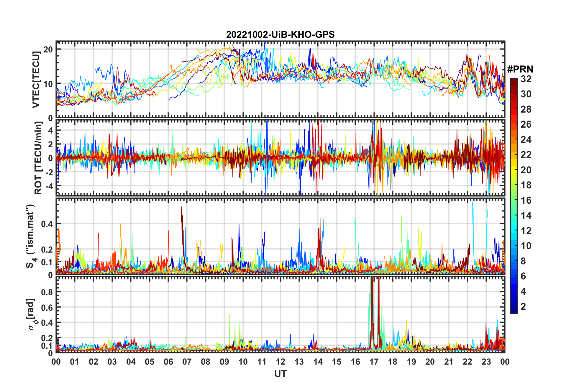Select S4 y-axis tick label 0.4
This screenshot has width=561, height=392.
[x=47, y=224]
